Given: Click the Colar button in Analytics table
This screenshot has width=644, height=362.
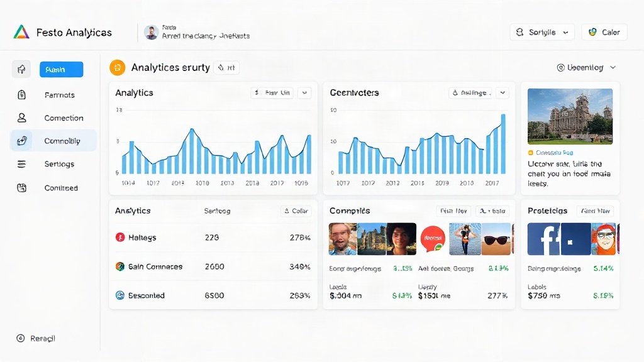Looking at the screenshot, I should click(x=296, y=211).
